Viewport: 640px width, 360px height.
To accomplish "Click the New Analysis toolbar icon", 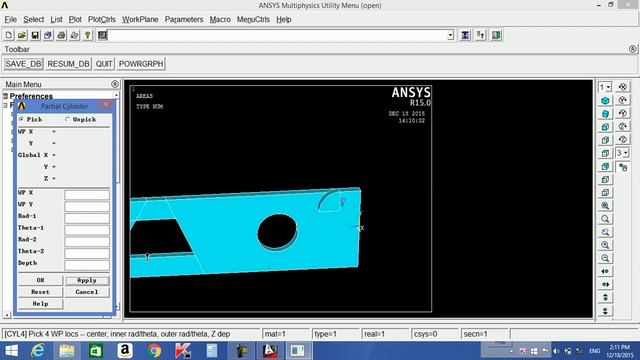I will pyautogui.click(x=9, y=35).
